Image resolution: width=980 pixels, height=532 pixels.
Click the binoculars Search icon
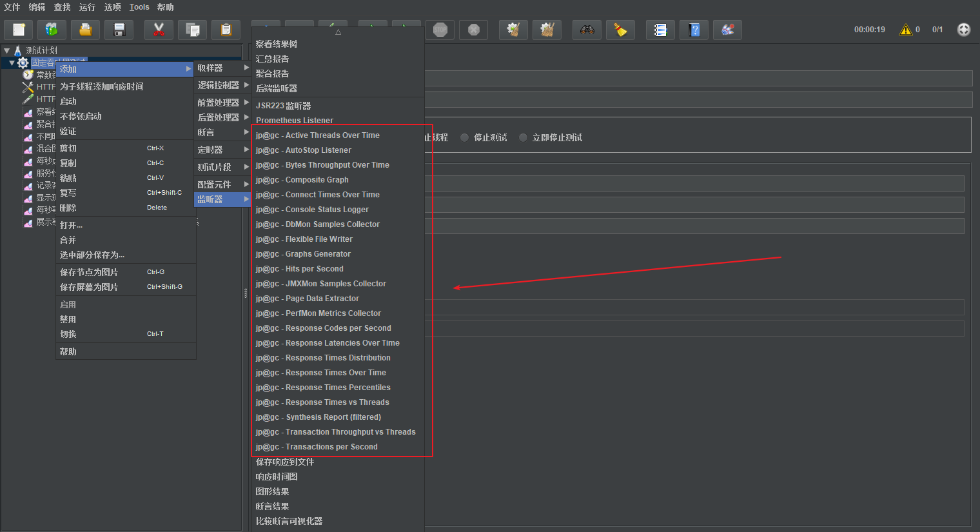pyautogui.click(x=587, y=30)
